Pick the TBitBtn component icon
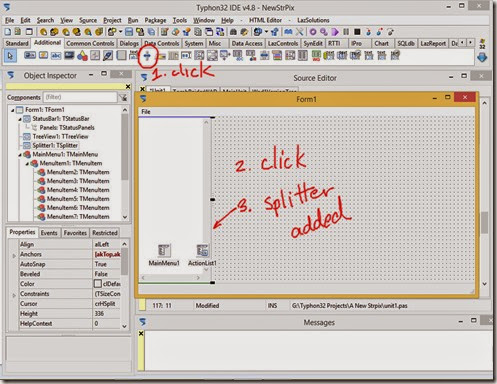Viewport: 497px width, 384px height. pos(30,55)
